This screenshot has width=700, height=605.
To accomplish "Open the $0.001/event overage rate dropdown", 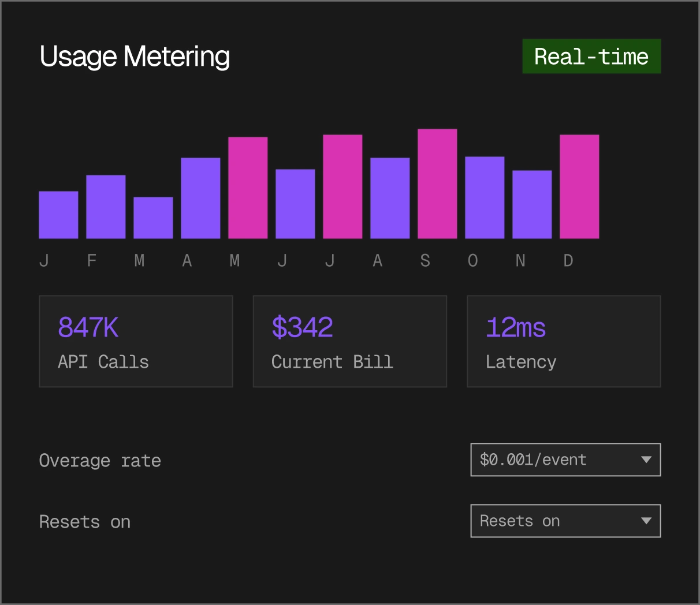I will 565,460.
